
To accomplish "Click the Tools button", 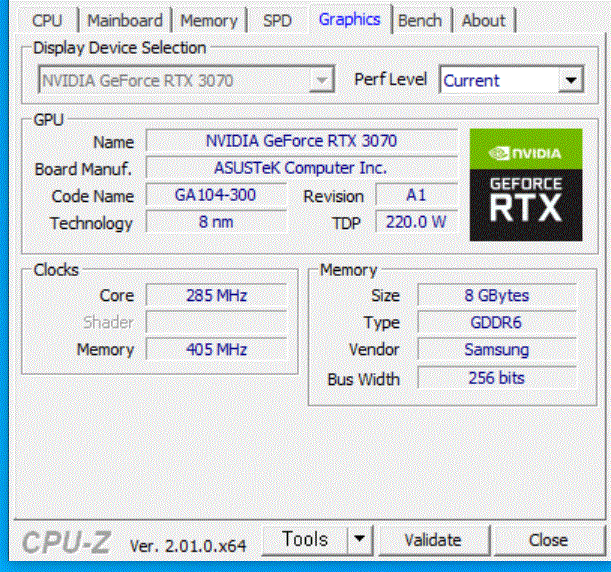I will pos(304,540).
